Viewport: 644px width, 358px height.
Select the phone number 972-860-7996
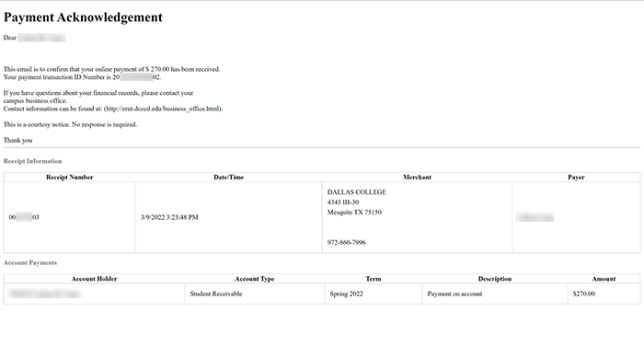[x=346, y=243]
